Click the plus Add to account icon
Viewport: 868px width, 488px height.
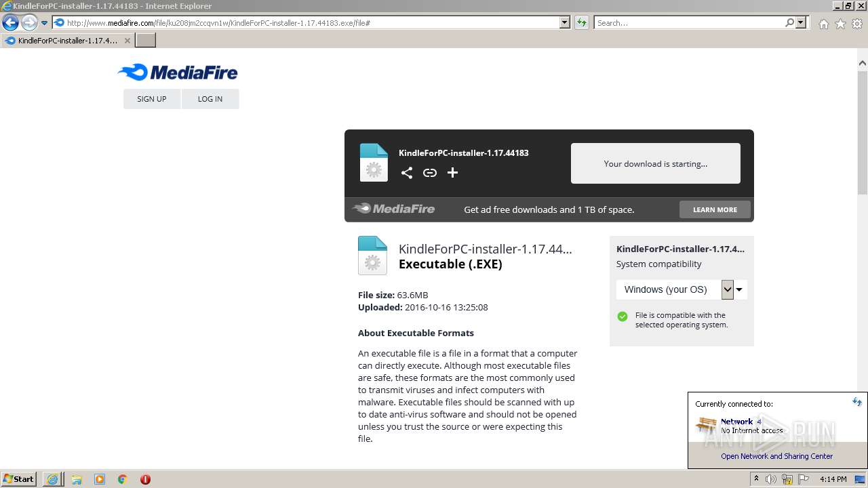pyautogui.click(x=453, y=173)
